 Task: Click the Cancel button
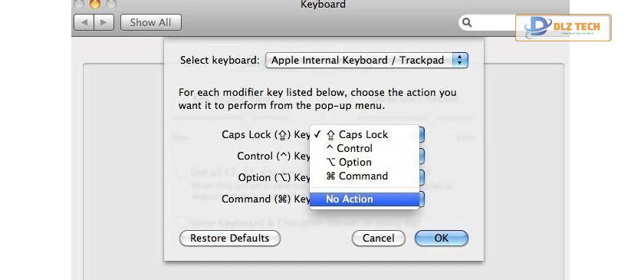point(378,238)
